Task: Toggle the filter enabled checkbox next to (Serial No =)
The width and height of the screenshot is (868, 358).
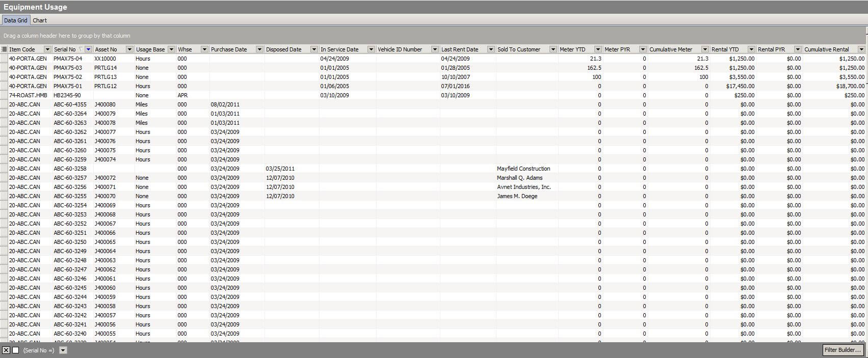Action: pos(15,350)
